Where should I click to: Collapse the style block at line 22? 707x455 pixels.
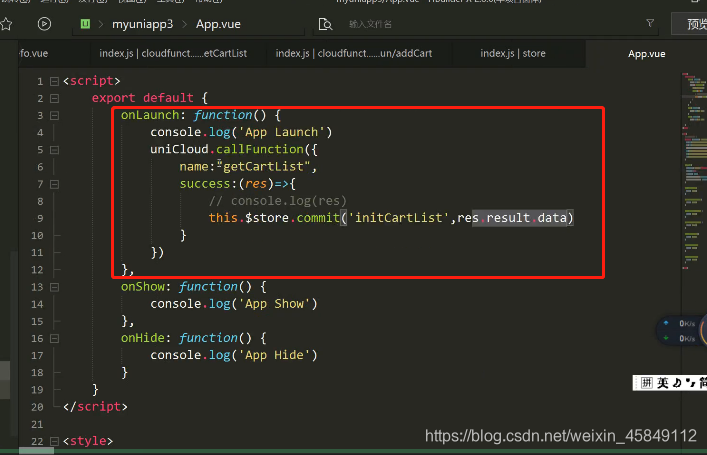(54, 441)
